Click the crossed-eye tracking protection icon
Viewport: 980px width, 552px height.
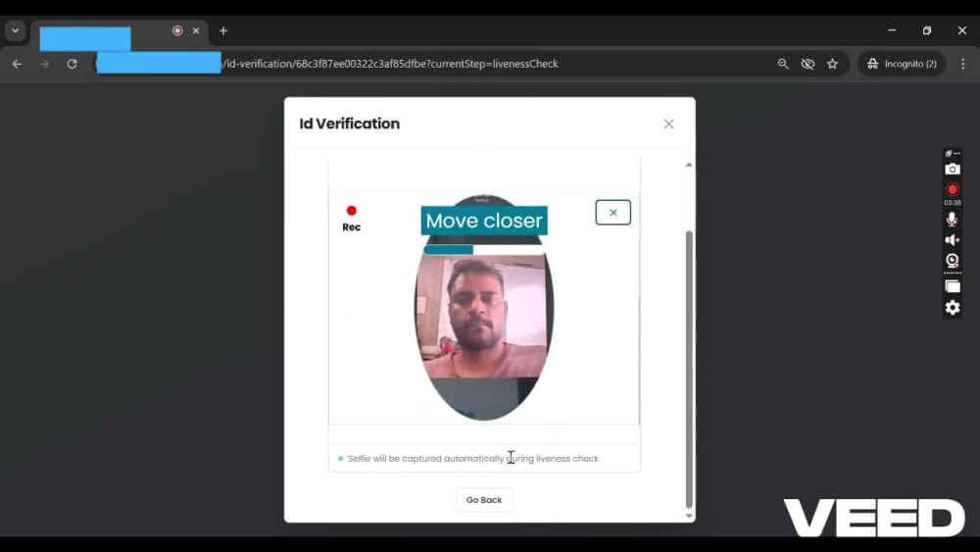(808, 64)
